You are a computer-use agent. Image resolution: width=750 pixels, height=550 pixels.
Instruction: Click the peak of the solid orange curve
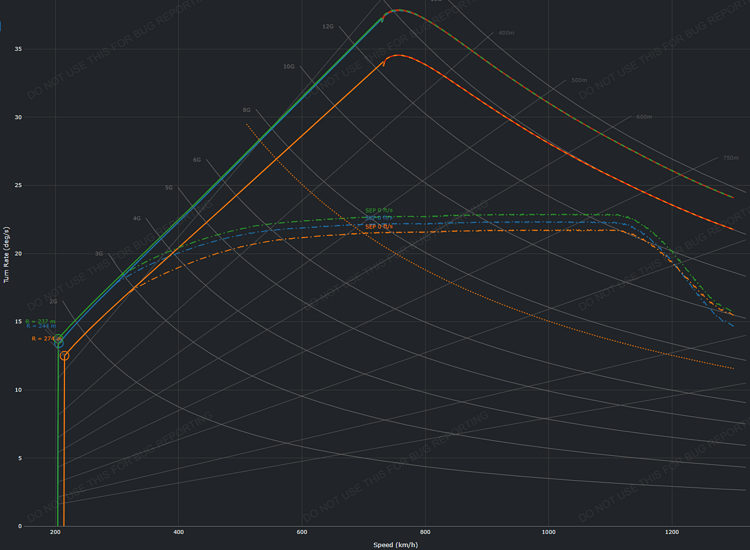[x=398, y=55]
